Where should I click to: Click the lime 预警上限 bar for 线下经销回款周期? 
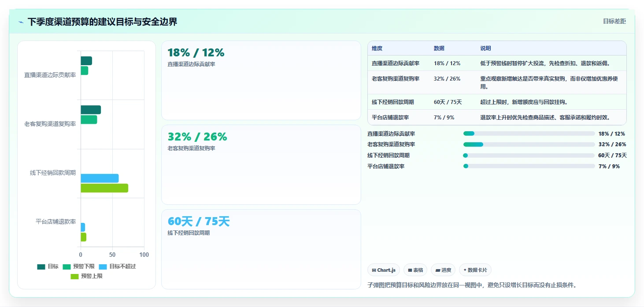[104, 188]
